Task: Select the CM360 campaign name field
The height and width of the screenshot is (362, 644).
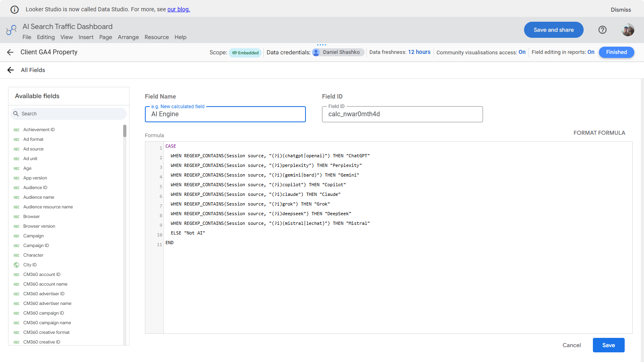Action: pos(47,323)
